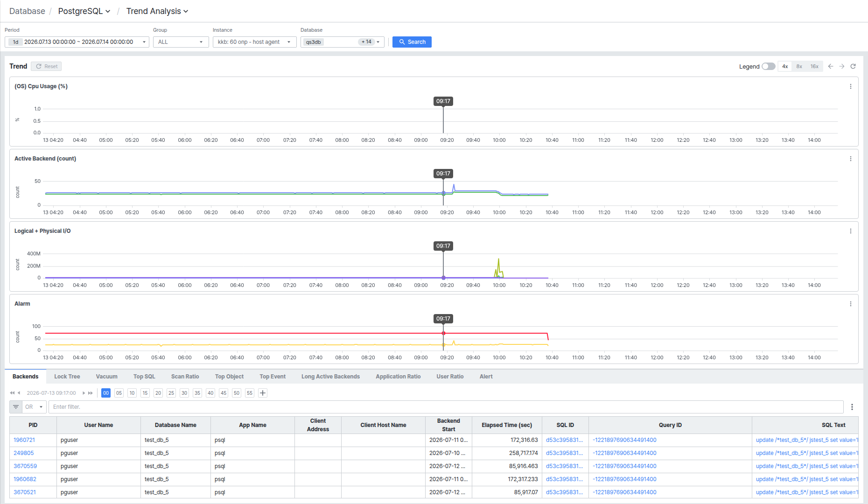This screenshot has height=504, width=868.
Task: Expand the Trend Analysis breadcrumb menu
Action: pos(157,11)
